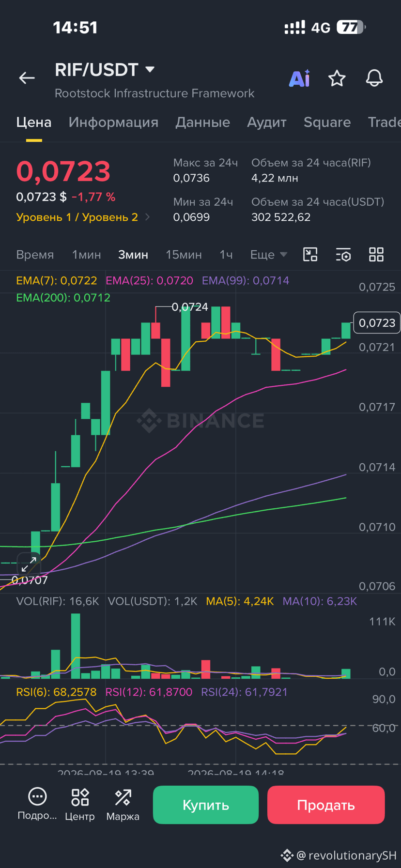This screenshot has width=401, height=868.
Task: Open the Подро... more options icon
Action: pyautogui.click(x=37, y=805)
